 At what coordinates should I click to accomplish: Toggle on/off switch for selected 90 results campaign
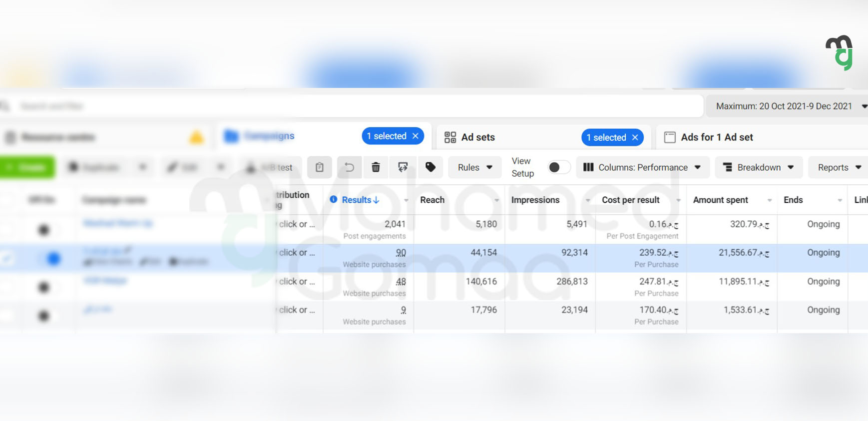[x=48, y=258]
